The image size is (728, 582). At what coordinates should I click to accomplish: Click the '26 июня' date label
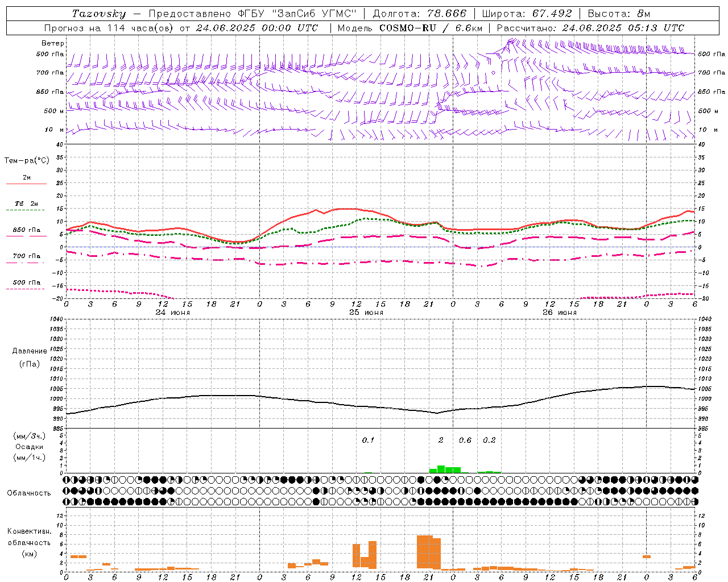point(560,313)
